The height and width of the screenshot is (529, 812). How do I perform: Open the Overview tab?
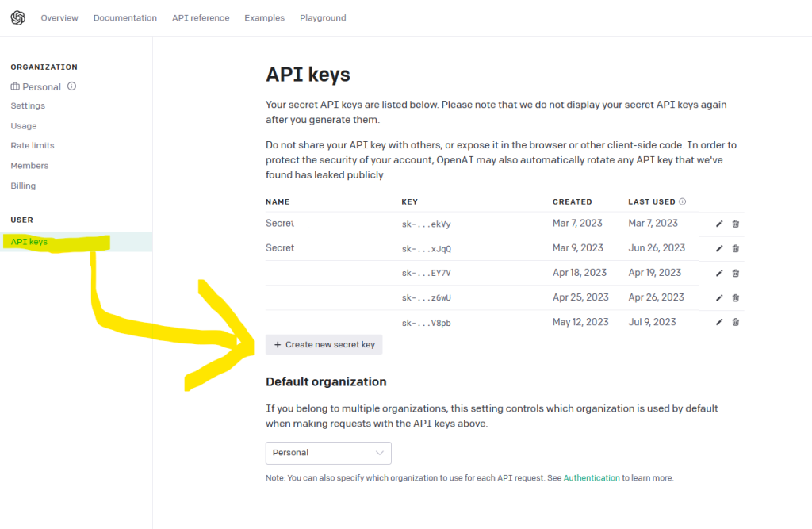(59, 17)
